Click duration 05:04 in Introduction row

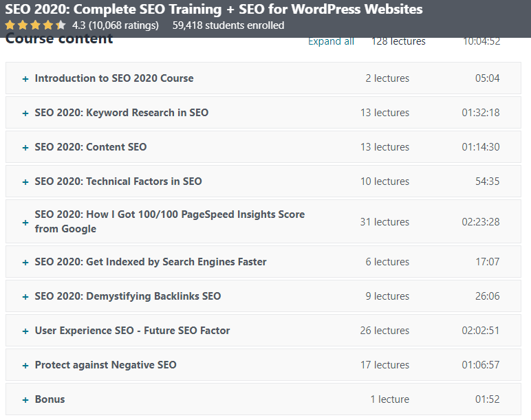click(x=487, y=78)
